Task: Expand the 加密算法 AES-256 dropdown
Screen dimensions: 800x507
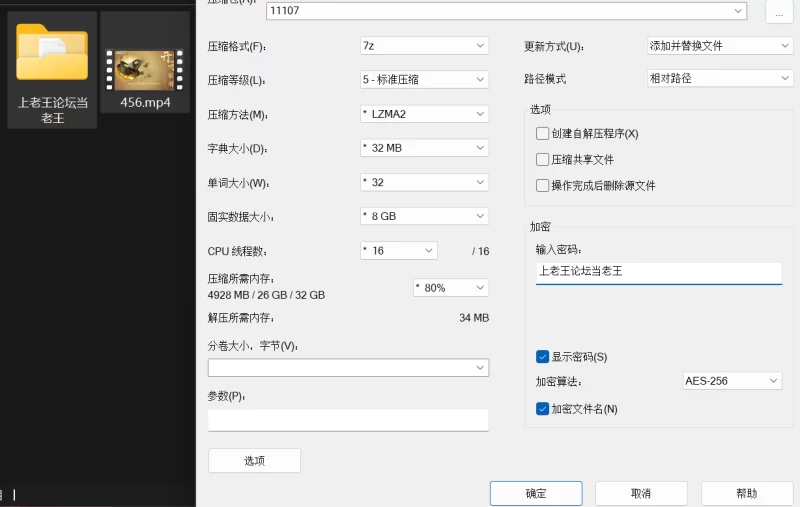Action: 732,381
